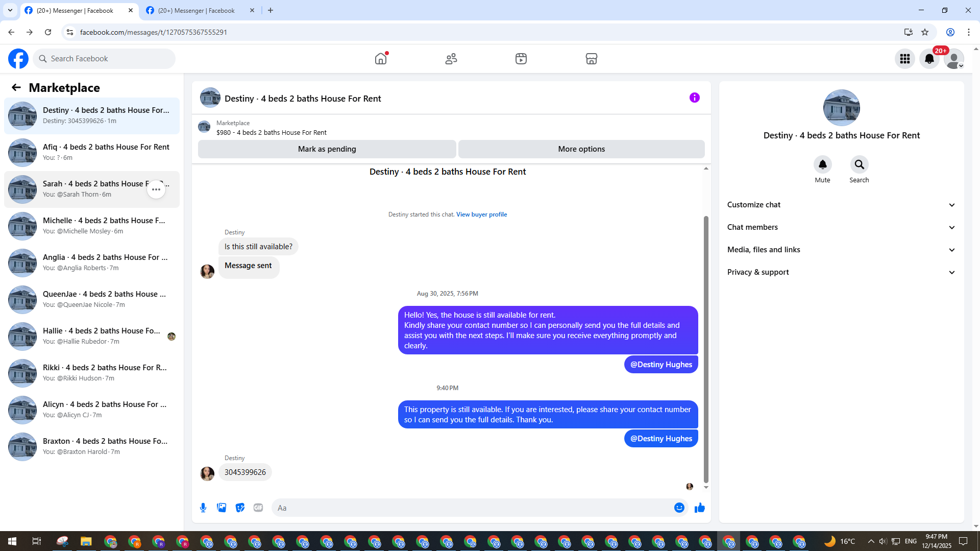The height and width of the screenshot is (551, 980).
Task: Open File Explorer from the taskbar
Action: coord(86,541)
